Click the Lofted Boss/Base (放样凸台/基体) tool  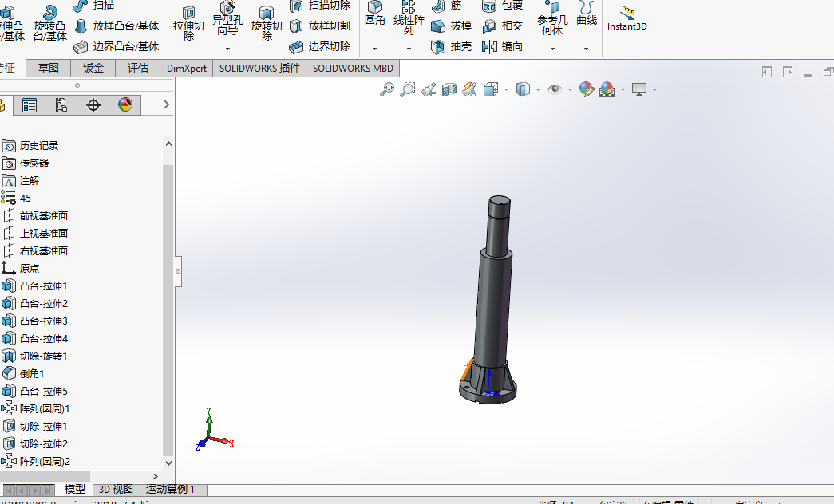pyautogui.click(x=117, y=26)
